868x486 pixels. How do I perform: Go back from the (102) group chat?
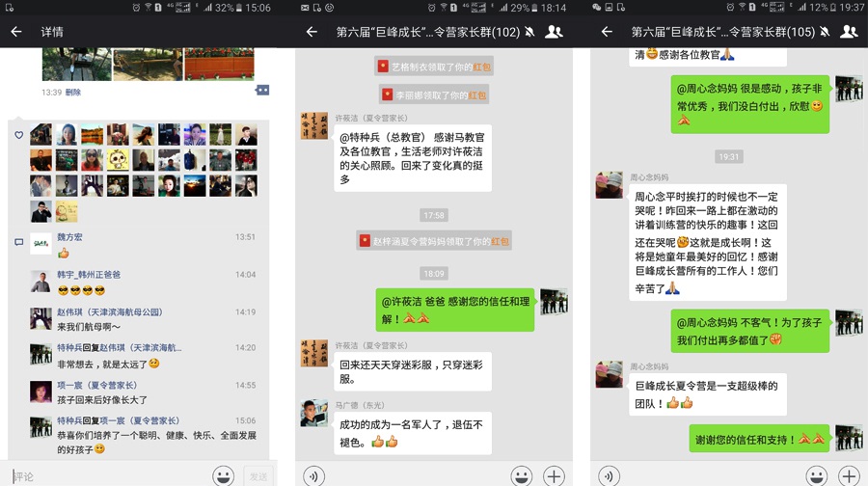pyautogui.click(x=312, y=32)
